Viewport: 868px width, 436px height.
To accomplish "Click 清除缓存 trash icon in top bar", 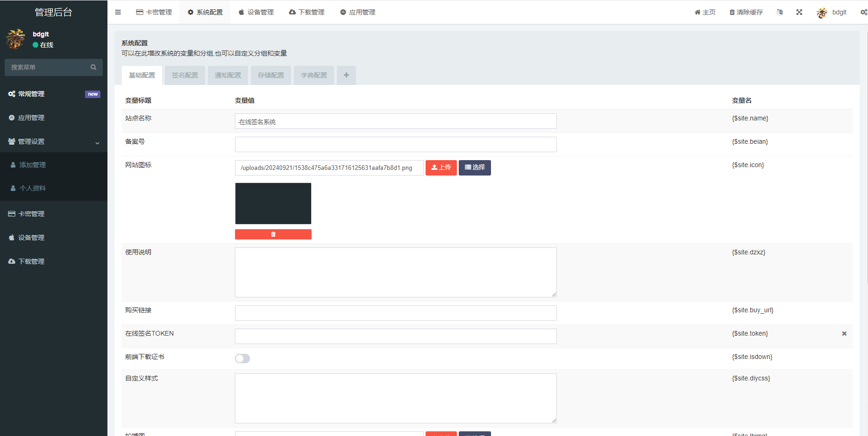I will 732,12.
